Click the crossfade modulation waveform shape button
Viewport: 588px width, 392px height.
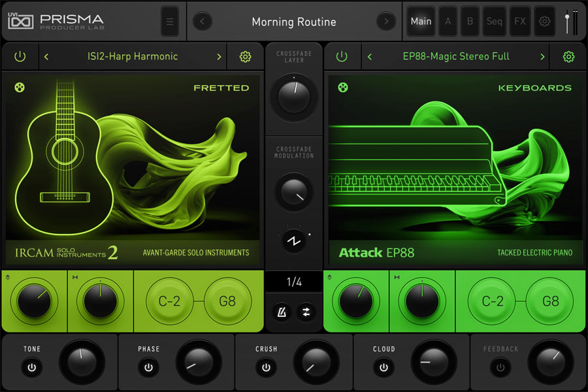click(x=293, y=241)
